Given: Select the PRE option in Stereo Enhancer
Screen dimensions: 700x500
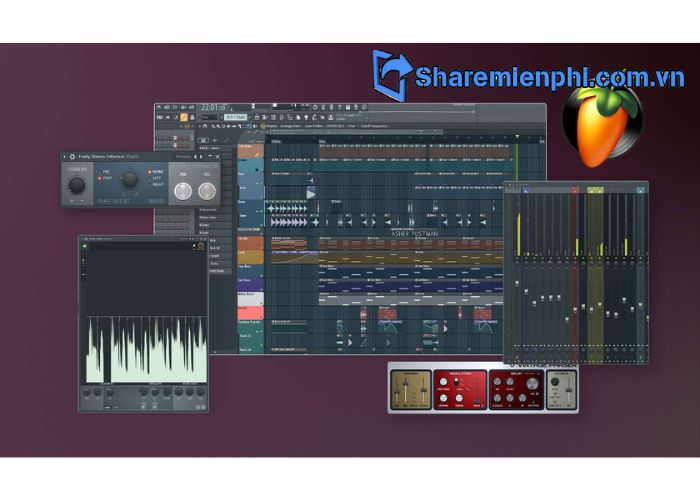Looking at the screenshot, I should (x=104, y=171).
